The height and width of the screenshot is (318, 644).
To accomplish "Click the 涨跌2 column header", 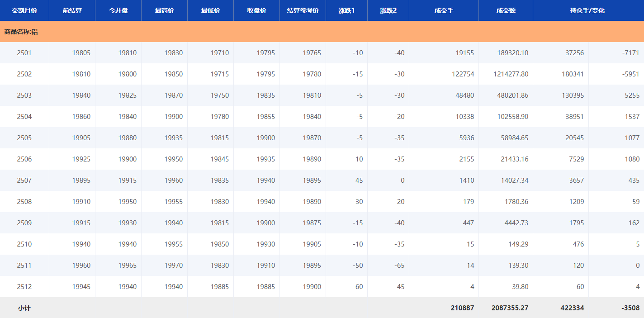I will 388,10.
